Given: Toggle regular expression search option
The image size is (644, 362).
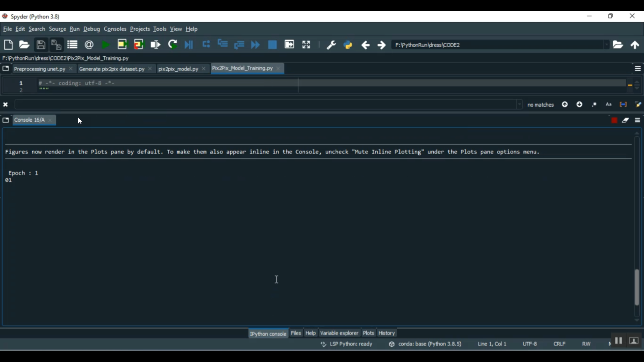Looking at the screenshot, I should coord(594,105).
